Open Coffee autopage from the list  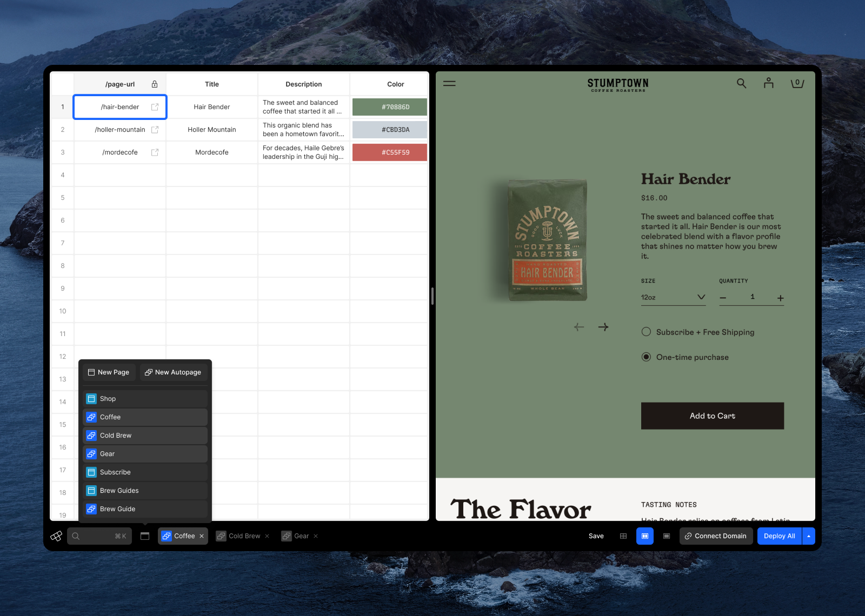(x=145, y=417)
